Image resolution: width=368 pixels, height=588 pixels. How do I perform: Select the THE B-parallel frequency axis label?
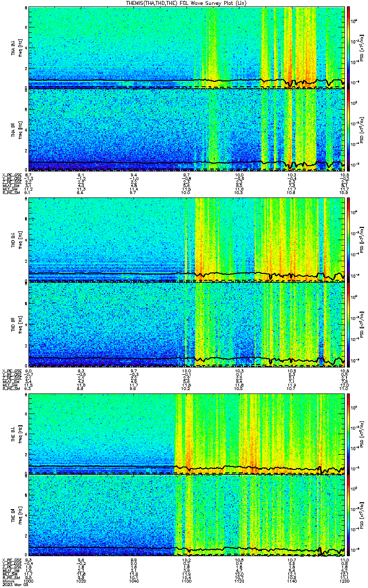click(18, 516)
